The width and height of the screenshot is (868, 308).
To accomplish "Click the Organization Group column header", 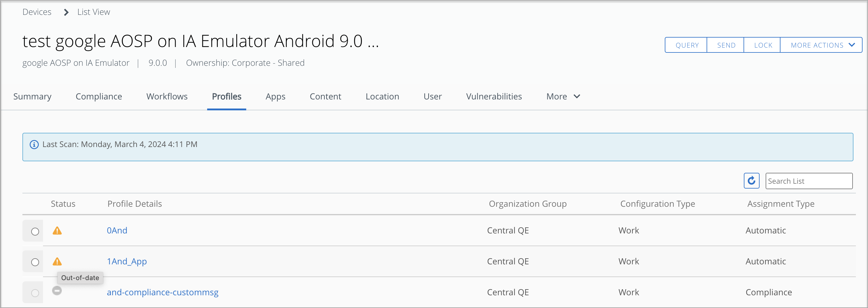I will click(x=528, y=204).
